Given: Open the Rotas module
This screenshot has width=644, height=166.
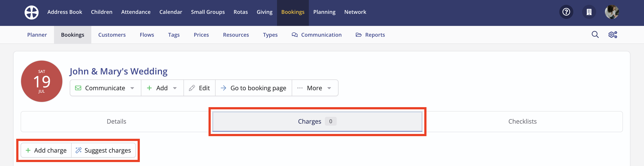Looking at the screenshot, I should (241, 12).
